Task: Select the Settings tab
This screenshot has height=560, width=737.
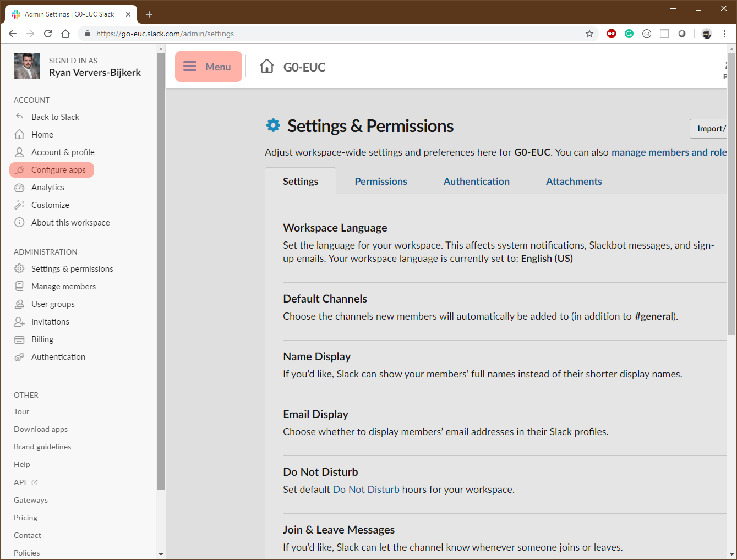Action: point(301,182)
